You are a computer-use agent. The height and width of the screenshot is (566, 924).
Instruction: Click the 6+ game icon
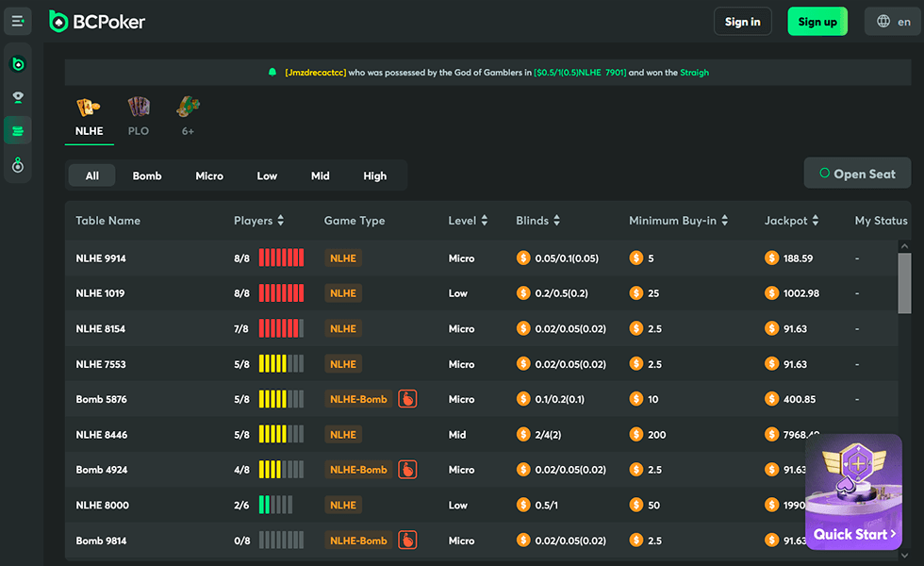point(188,107)
